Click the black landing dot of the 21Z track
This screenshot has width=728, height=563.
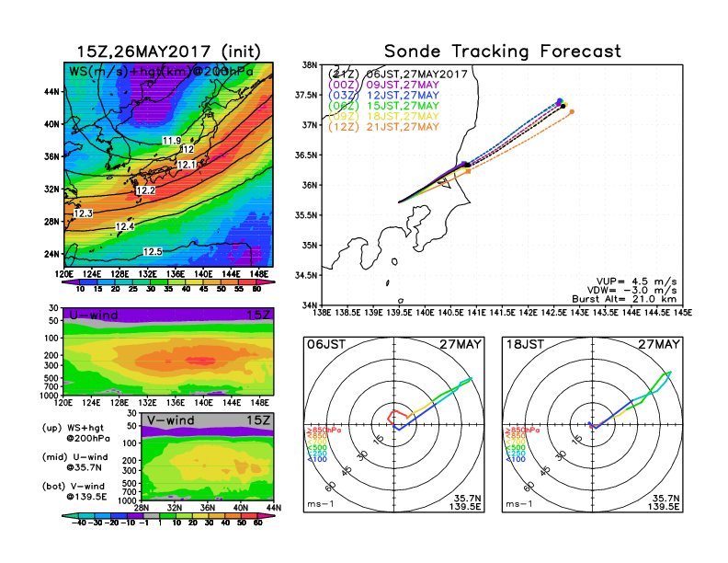pos(563,107)
